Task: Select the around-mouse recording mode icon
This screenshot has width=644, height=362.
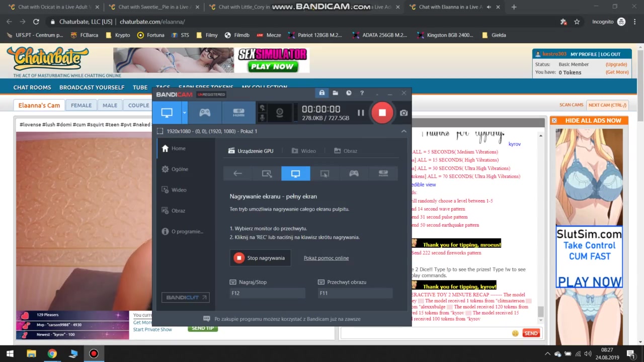Action: pyautogui.click(x=325, y=173)
